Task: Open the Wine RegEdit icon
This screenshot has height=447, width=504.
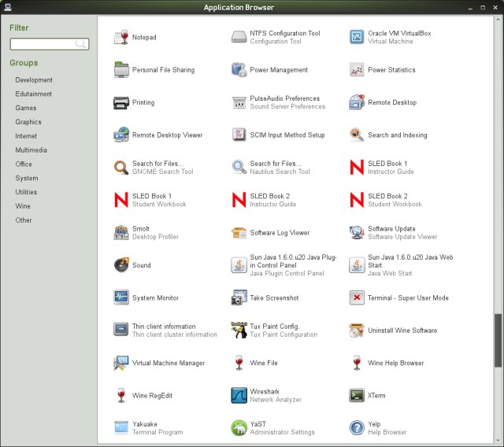Action: point(121,395)
